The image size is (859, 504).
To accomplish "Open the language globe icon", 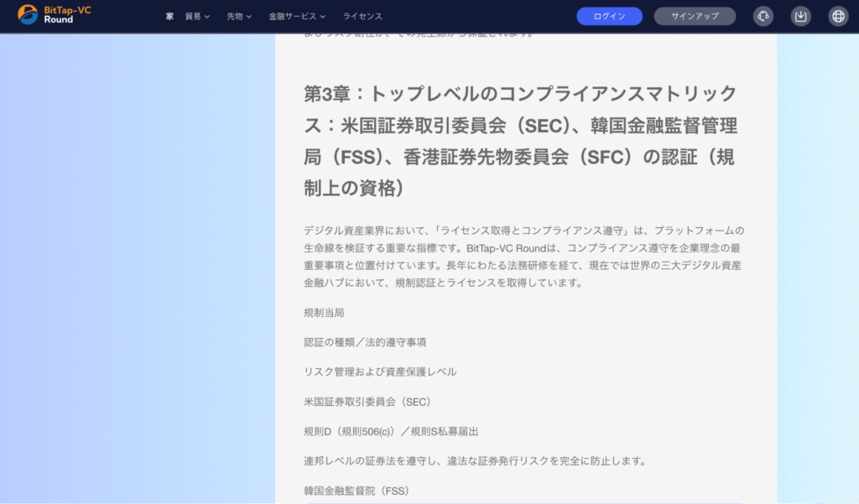I will pyautogui.click(x=838, y=17).
